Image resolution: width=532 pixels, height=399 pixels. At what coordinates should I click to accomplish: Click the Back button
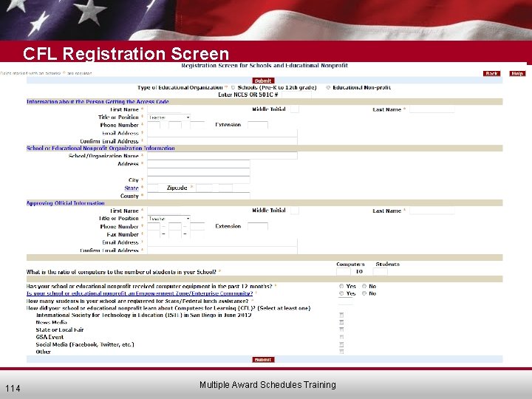(491, 74)
